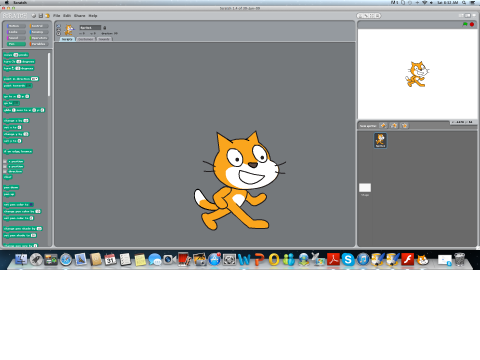Enter presentation mode
This screenshot has height=360, width=480.
pyautogui.click(x=473, y=16)
